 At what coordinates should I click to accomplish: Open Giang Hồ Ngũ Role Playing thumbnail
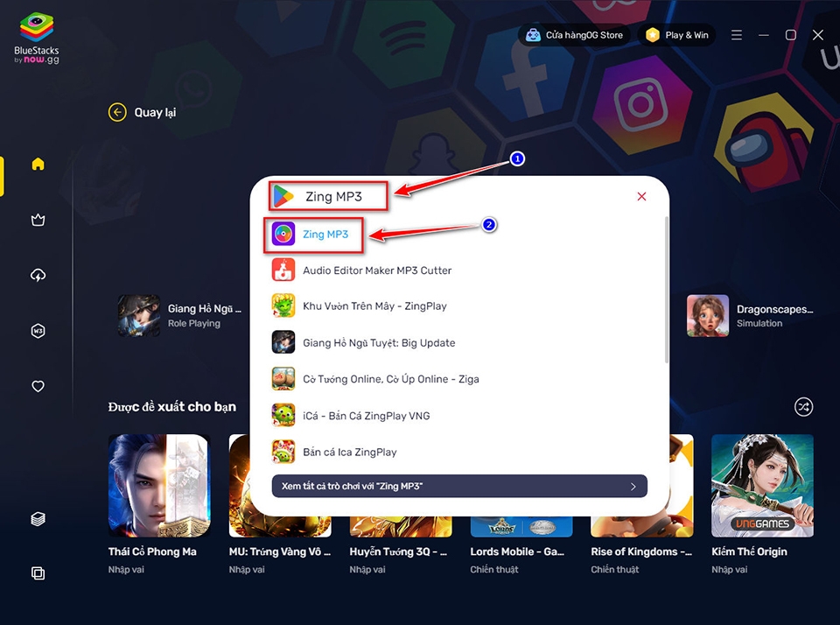click(139, 316)
